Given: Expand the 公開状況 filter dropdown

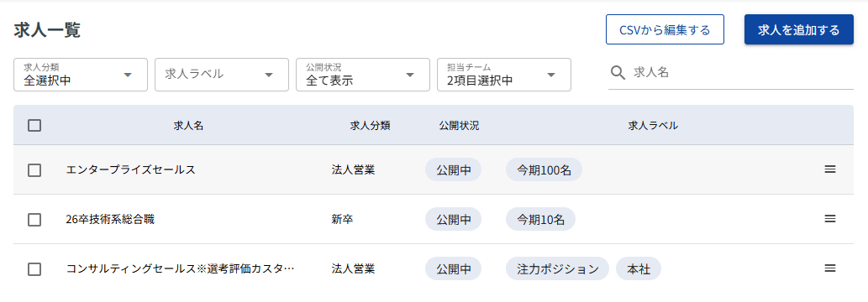Looking at the screenshot, I should [x=363, y=75].
